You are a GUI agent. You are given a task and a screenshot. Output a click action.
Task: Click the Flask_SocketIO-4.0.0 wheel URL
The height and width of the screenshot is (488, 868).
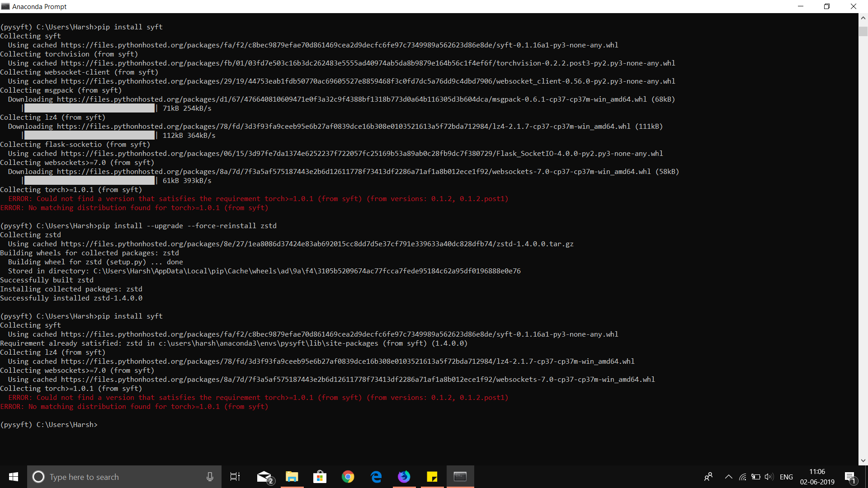pos(362,154)
